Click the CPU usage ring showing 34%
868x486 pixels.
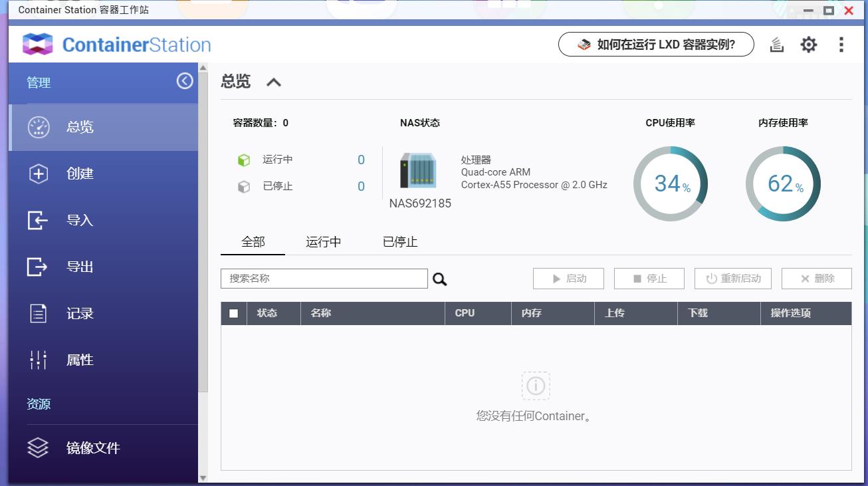(671, 183)
